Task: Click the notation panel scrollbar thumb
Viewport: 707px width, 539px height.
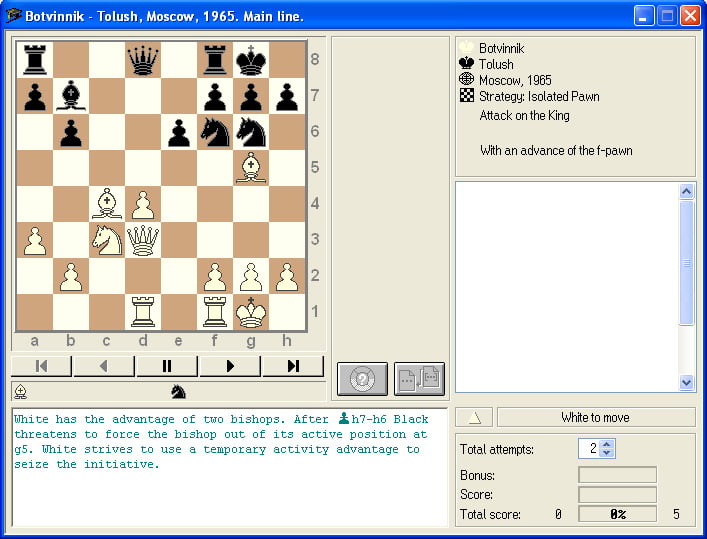Action: (686, 262)
